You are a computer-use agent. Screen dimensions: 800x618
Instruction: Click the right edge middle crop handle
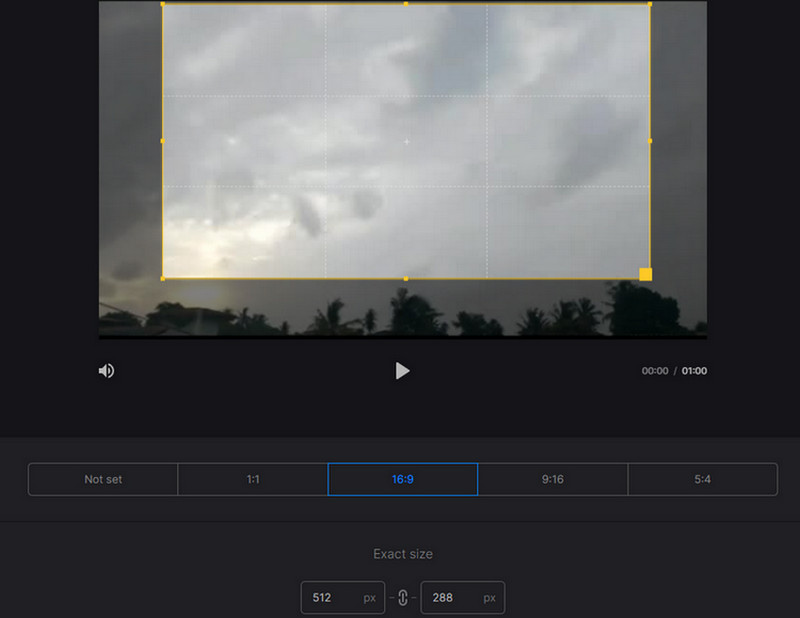coord(649,141)
